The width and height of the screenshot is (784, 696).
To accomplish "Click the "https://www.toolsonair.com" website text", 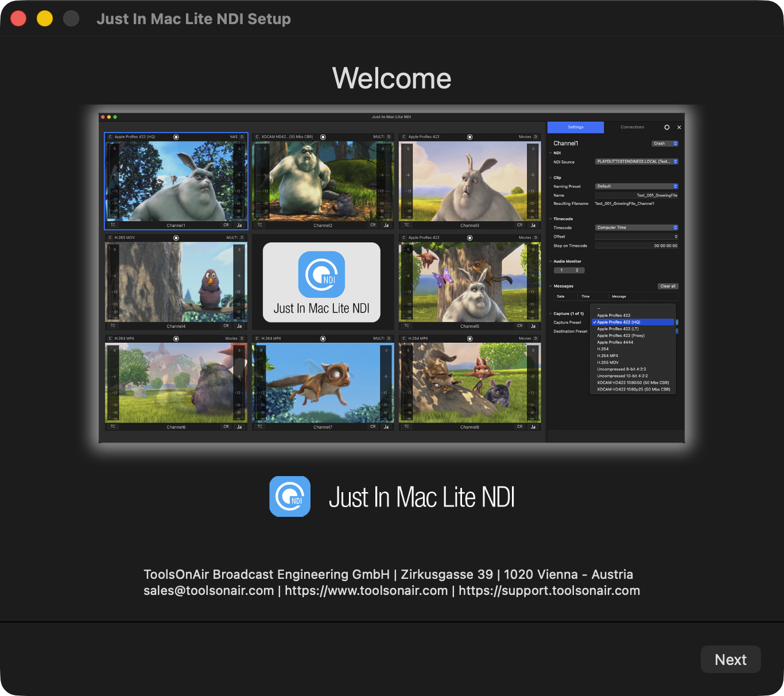I will pos(366,591).
